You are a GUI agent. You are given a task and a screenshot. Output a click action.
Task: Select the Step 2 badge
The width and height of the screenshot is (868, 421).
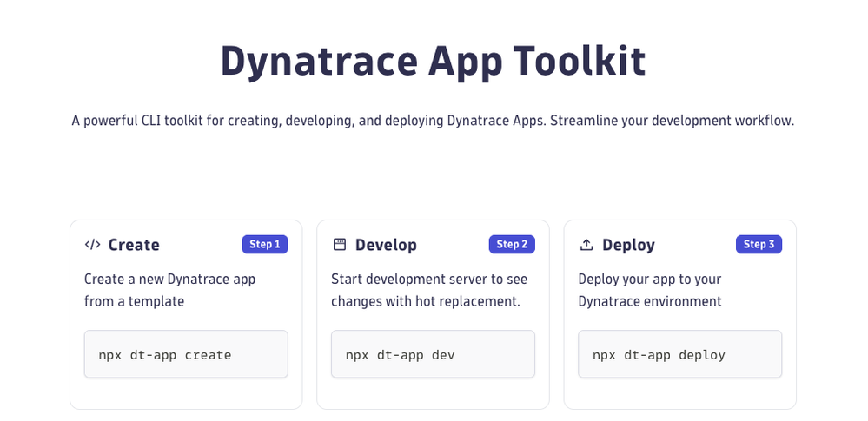[512, 245]
